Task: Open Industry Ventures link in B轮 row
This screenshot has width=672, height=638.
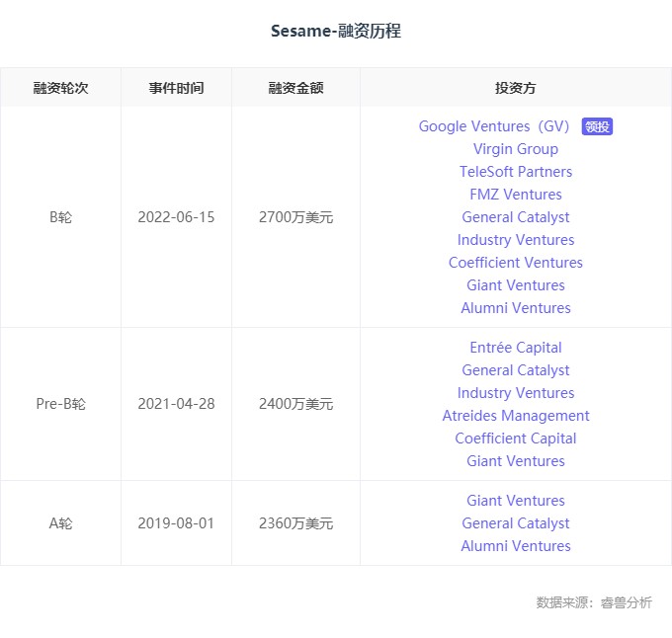Action: point(516,240)
